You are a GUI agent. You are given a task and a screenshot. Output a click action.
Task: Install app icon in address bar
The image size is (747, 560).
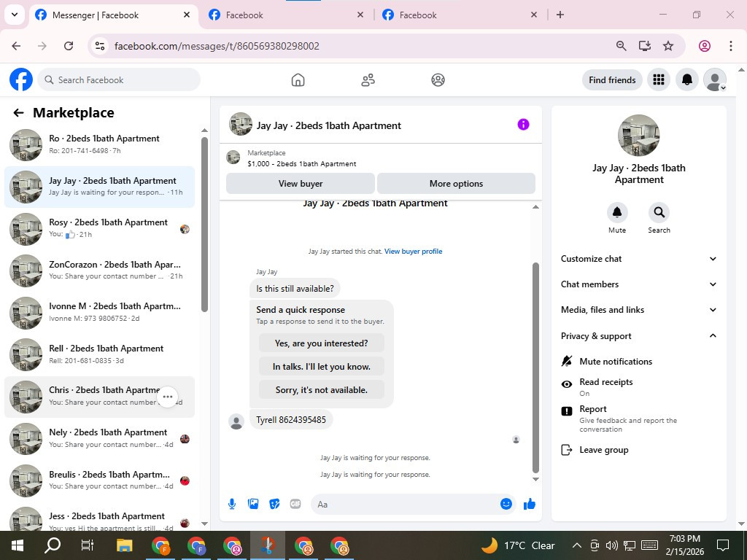click(x=645, y=46)
